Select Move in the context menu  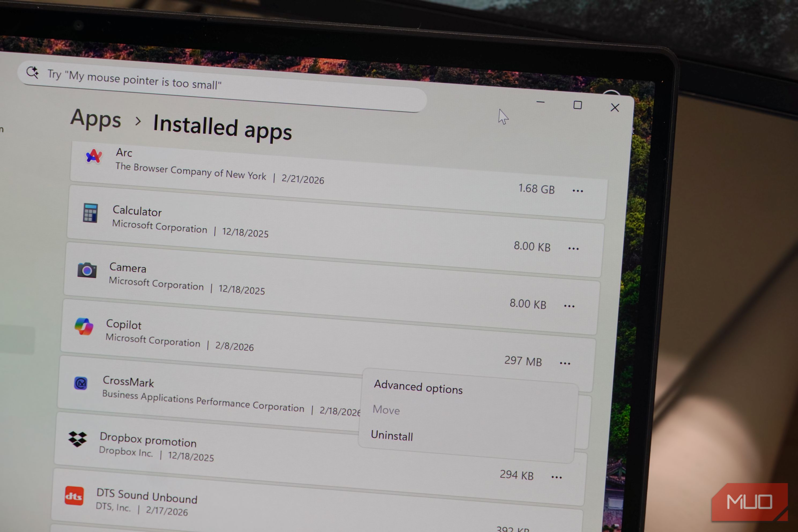coord(386,410)
